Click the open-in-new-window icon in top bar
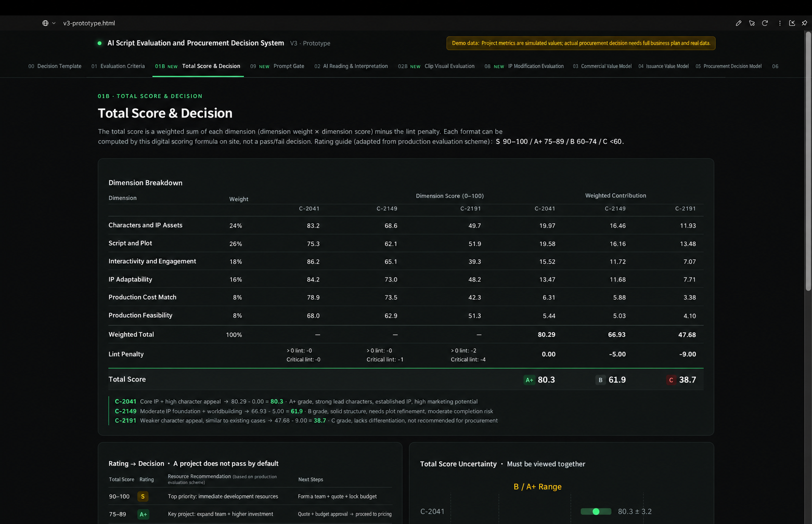The height and width of the screenshot is (524, 812). point(792,23)
